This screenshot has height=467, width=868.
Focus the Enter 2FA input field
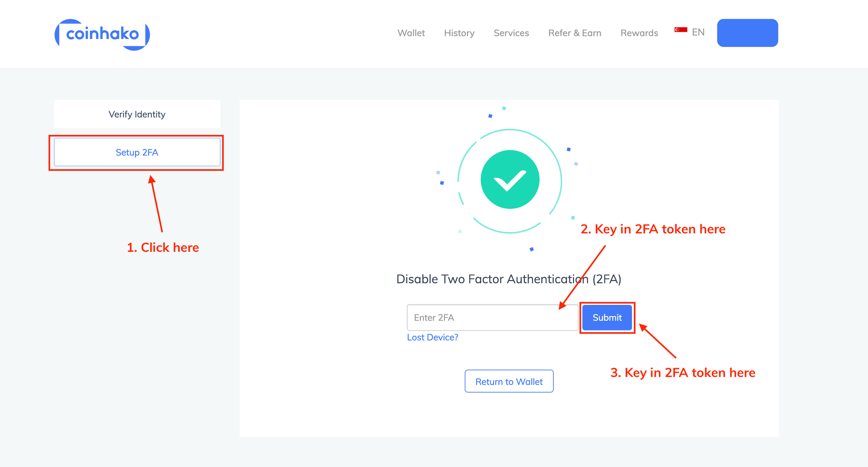[x=493, y=317]
